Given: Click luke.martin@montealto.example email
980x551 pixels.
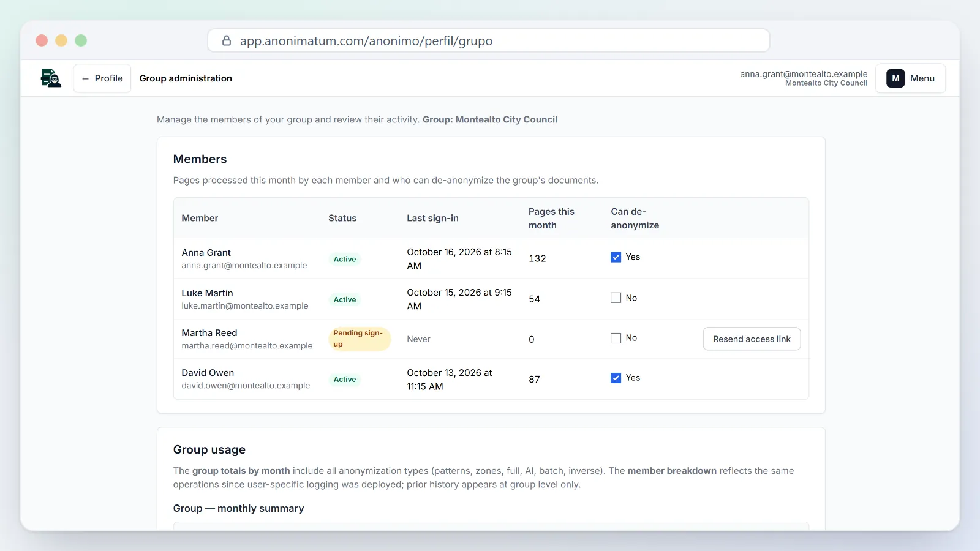Looking at the screenshot, I should pos(245,306).
